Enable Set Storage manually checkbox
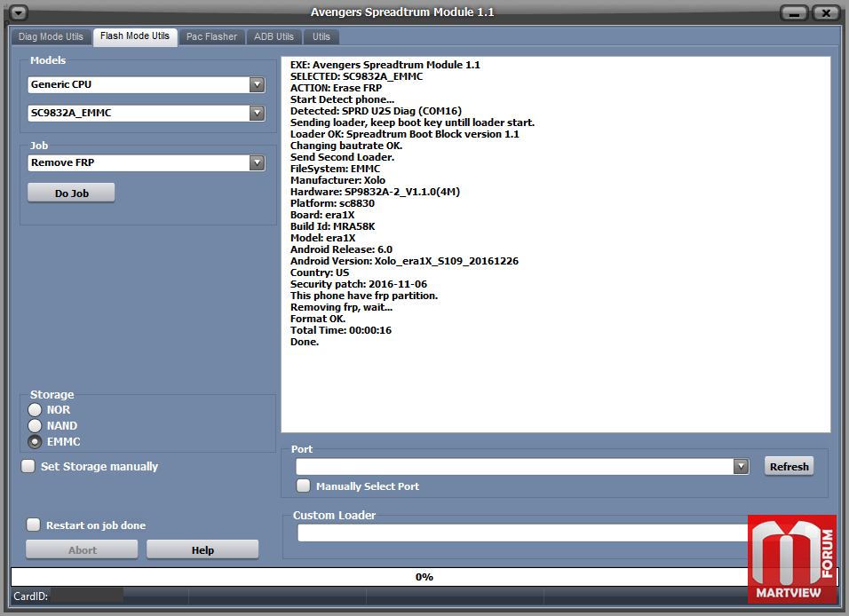This screenshot has width=849, height=616. 28,466
